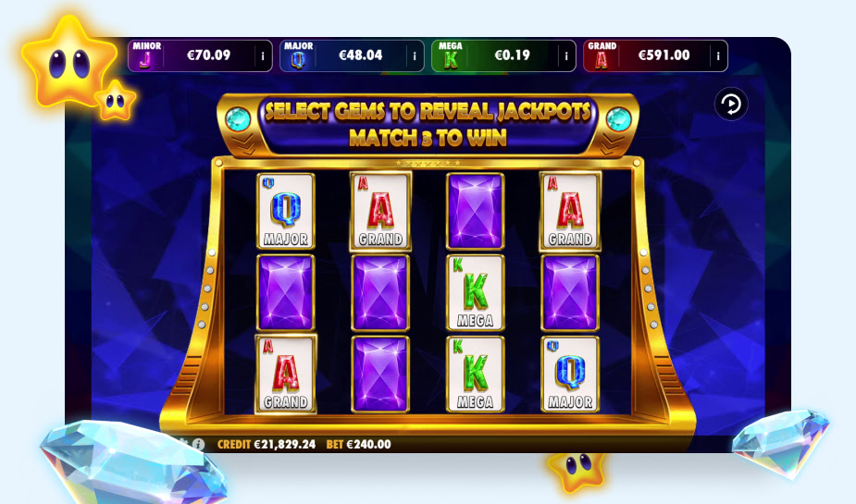Click the Grand A card at bottom left
The height and width of the screenshot is (504, 856).
point(286,375)
